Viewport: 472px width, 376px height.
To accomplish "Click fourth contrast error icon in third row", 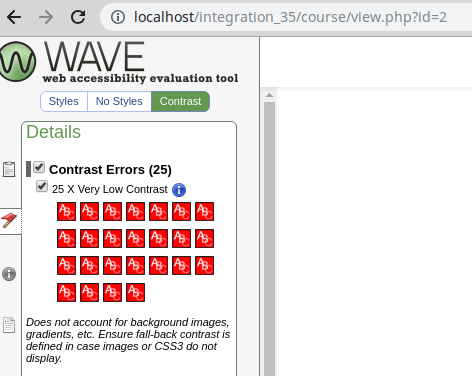I will pos(135,265).
